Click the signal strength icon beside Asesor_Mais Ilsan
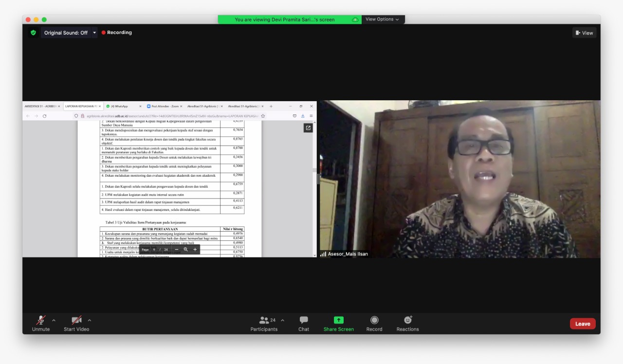 [323, 254]
